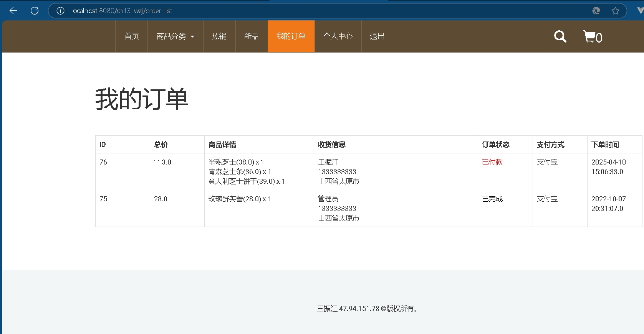Click the 我的订单 page heading
This screenshot has width=644, height=334.
[x=142, y=99]
